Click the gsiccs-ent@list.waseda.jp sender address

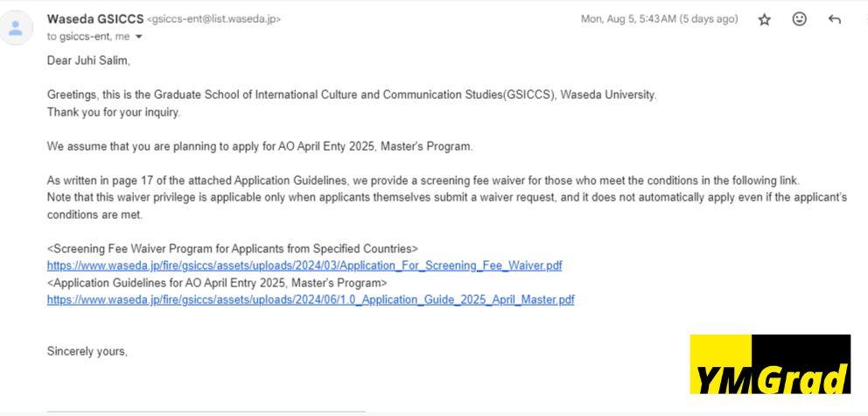[x=213, y=19]
